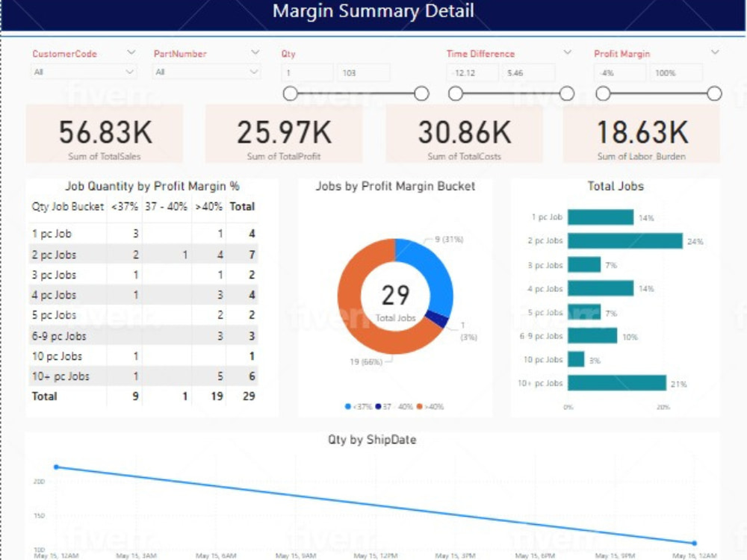Open the PartNumber 'All' dropdown
Screen dimensions: 747x560
click(x=206, y=72)
